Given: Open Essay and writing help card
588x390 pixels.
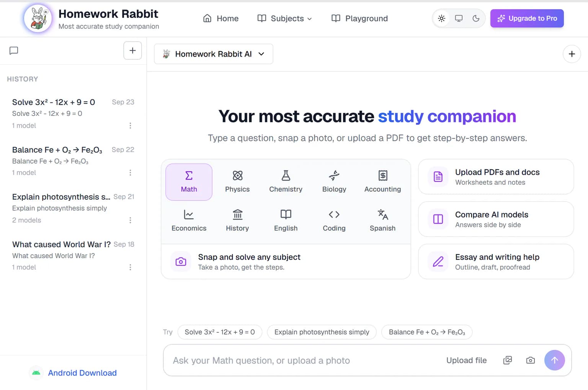Looking at the screenshot, I should click(x=496, y=262).
